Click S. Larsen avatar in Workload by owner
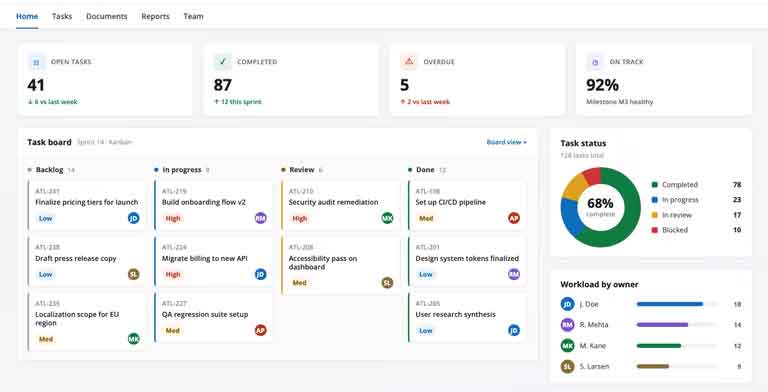The width and height of the screenshot is (768, 392). [567, 366]
